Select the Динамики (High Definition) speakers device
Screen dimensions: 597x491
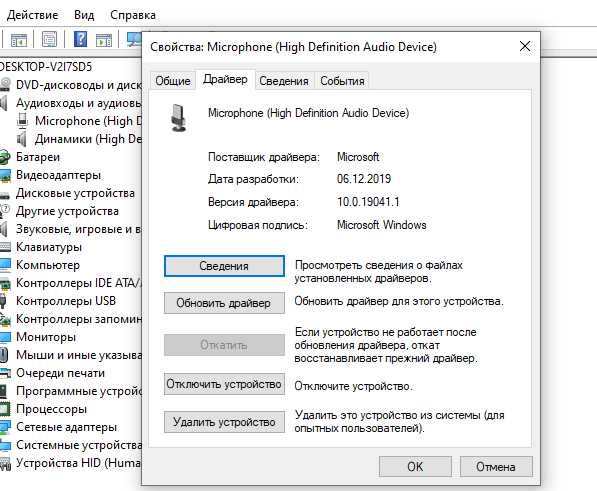click(88, 139)
